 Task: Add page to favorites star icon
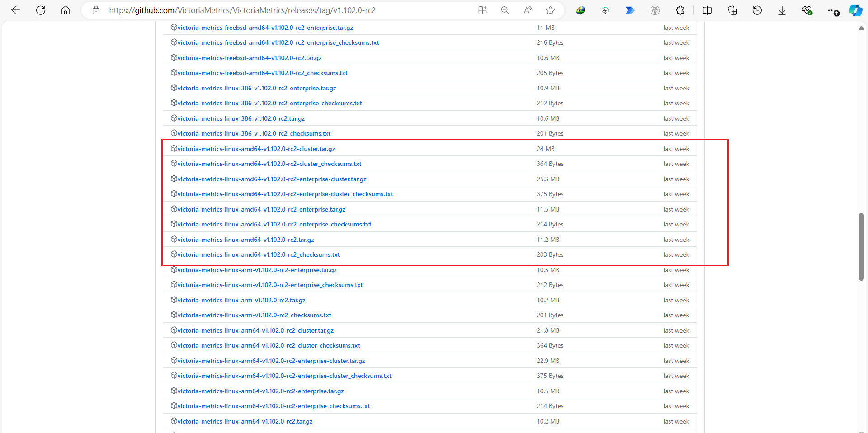point(550,10)
